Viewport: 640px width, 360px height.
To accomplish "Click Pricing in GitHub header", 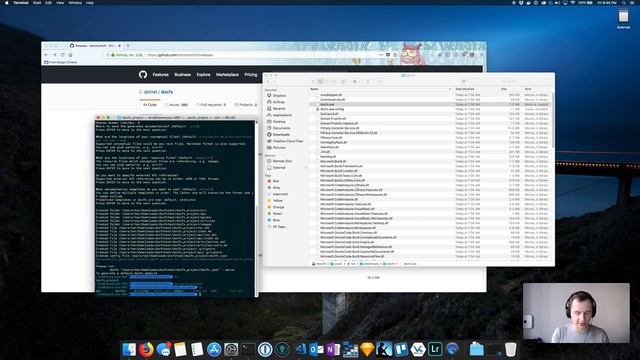I will 251,75.
